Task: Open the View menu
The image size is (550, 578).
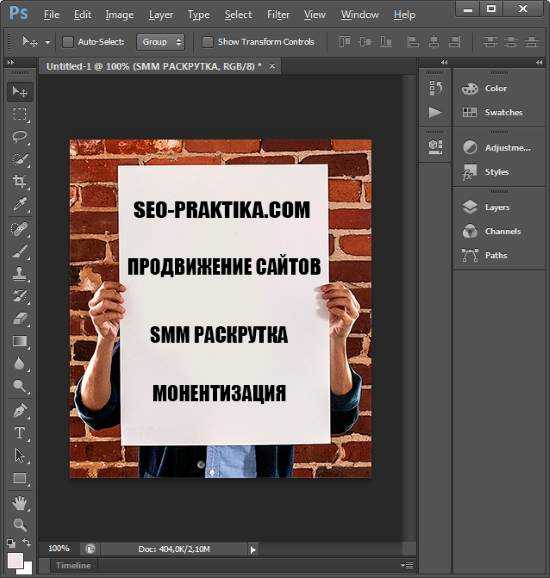Action: click(x=314, y=15)
